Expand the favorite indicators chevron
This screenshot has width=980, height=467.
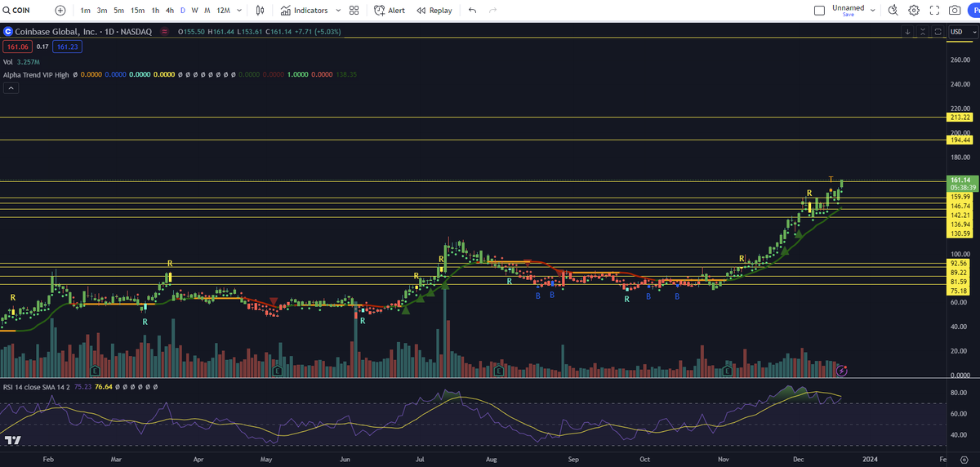coord(336,11)
